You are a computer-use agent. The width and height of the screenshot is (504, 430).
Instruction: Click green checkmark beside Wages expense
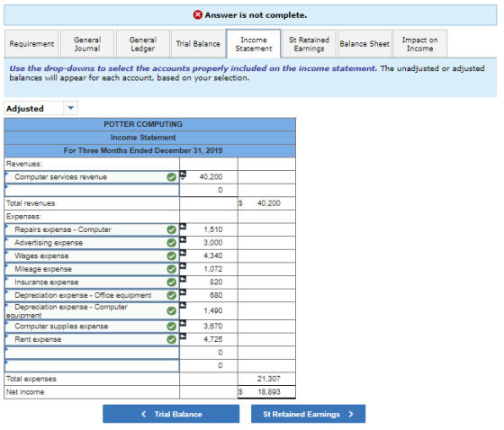pos(172,256)
